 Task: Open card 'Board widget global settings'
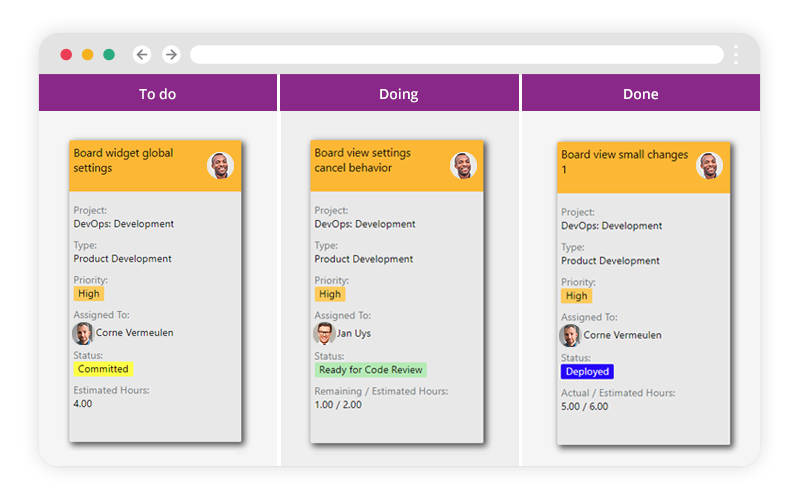pyautogui.click(x=155, y=291)
